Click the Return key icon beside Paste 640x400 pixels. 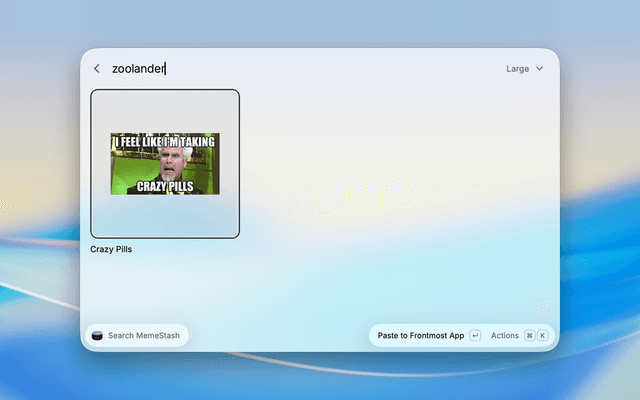[x=475, y=336]
